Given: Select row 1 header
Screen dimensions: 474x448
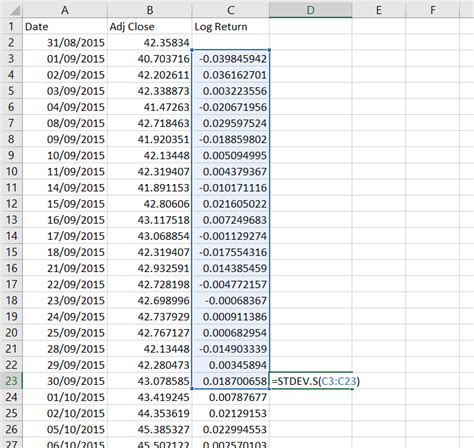Looking at the screenshot, I should (11, 26).
